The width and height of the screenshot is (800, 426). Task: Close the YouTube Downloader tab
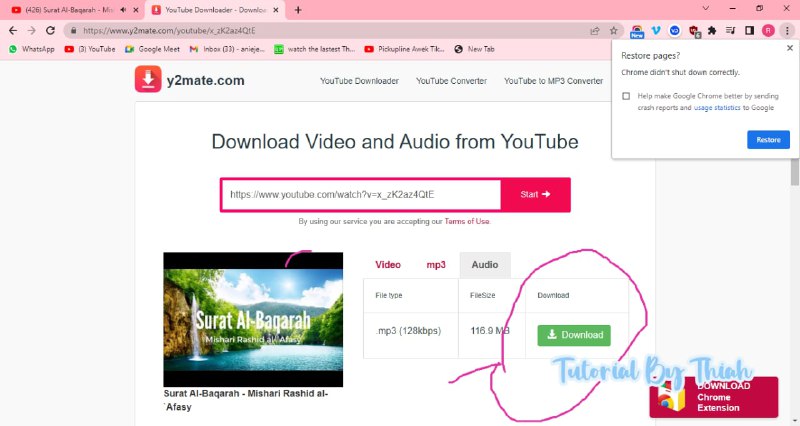276,10
